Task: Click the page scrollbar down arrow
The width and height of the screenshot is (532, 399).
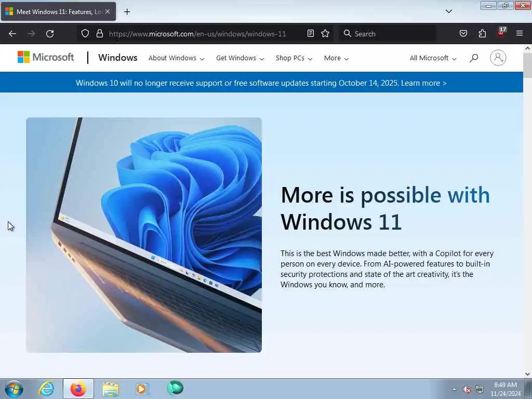Action: [x=528, y=374]
